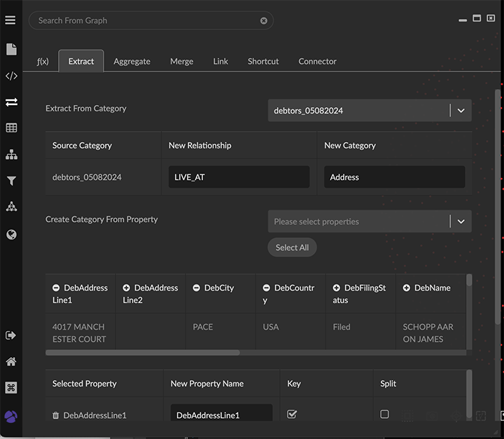Uncheck the Key checkbox for DebAddressLine1
This screenshot has height=439, width=504.
click(292, 414)
